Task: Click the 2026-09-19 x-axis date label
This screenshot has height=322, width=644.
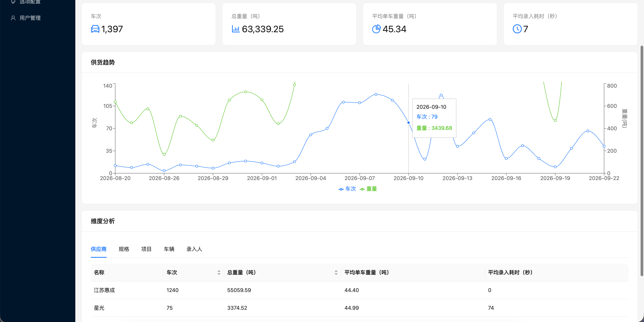Action: pyautogui.click(x=555, y=178)
